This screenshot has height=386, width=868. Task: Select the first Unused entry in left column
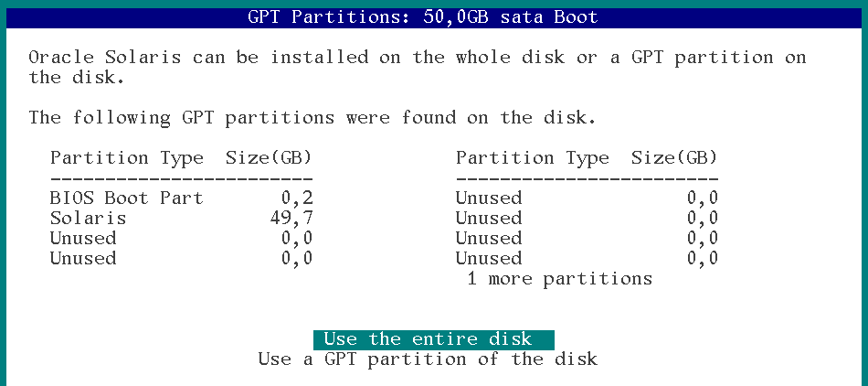(83, 238)
